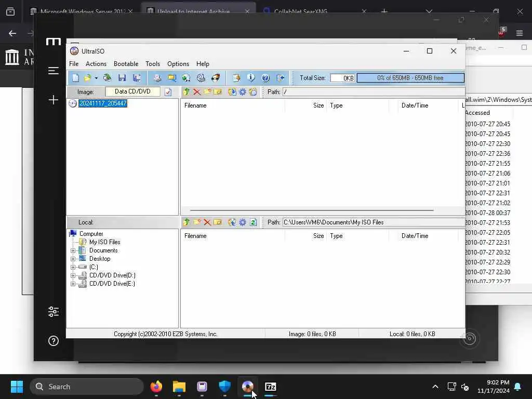Click the Compress ISO toolbar icon
Image resolution: width=532 pixels, height=399 pixels.
186,78
